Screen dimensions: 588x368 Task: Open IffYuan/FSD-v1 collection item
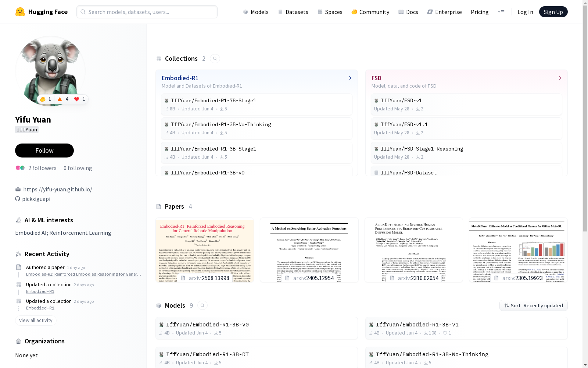tap(466, 104)
